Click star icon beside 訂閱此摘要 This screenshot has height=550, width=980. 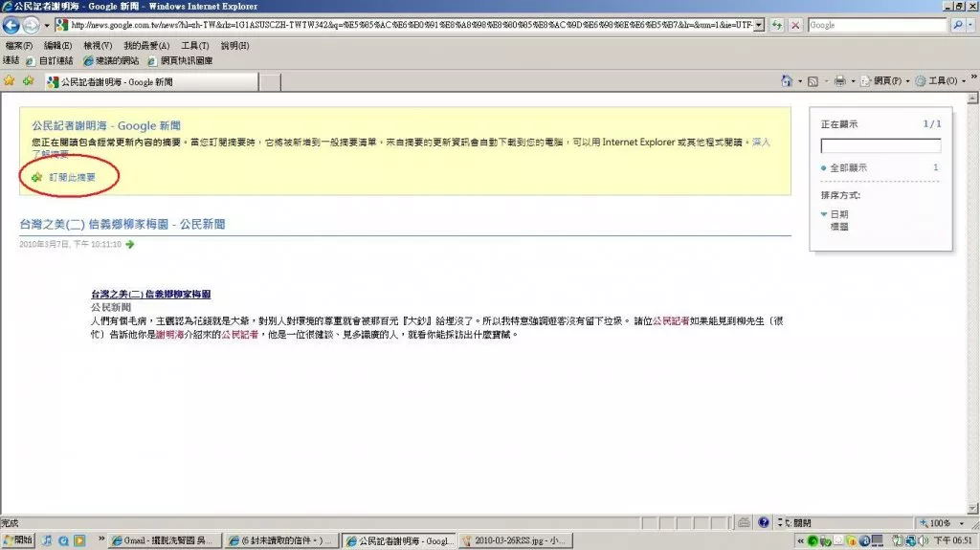(37, 178)
